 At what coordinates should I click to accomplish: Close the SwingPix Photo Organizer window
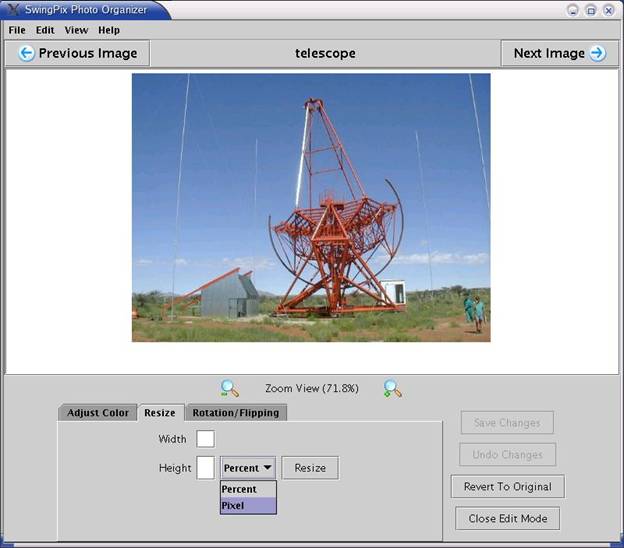[x=607, y=10]
